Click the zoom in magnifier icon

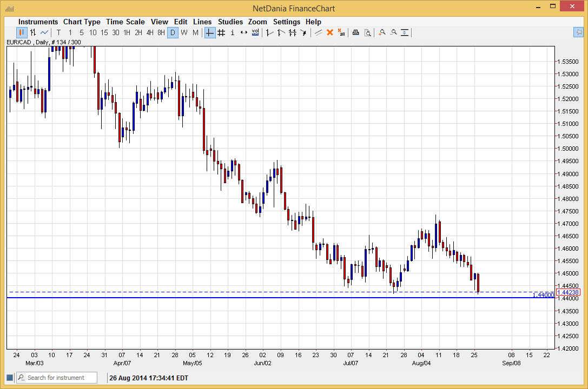[382, 32]
